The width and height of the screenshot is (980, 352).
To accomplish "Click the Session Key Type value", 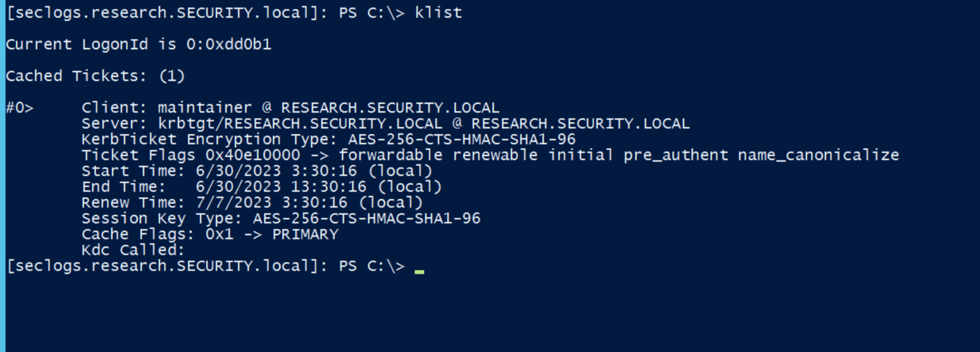I will point(366,218).
